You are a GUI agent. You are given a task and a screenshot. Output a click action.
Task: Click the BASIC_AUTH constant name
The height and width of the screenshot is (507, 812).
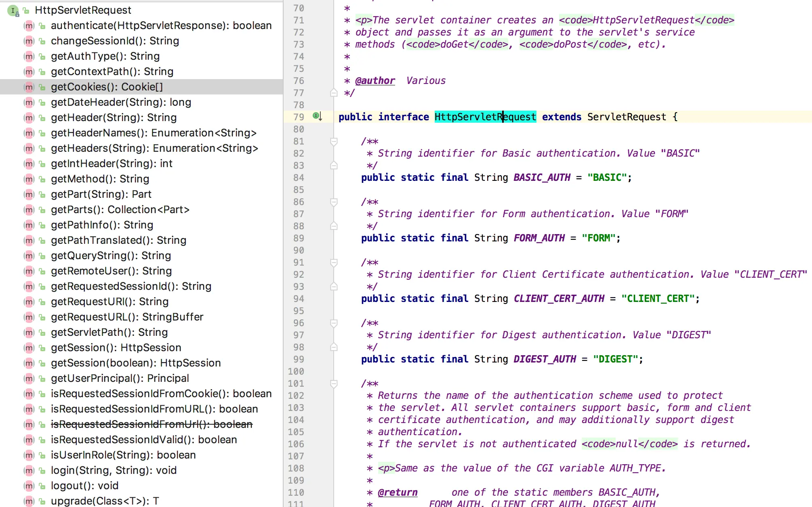[542, 178]
